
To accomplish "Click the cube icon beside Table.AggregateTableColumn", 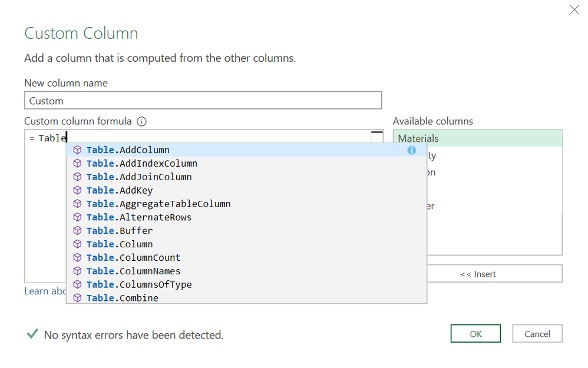I will point(77,204).
